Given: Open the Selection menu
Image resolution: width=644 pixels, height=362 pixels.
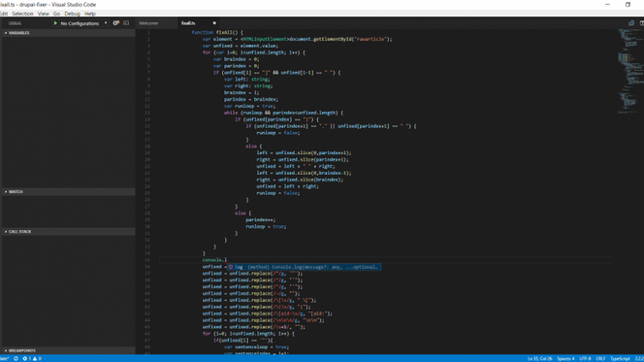Looking at the screenshot, I should click(x=22, y=14).
